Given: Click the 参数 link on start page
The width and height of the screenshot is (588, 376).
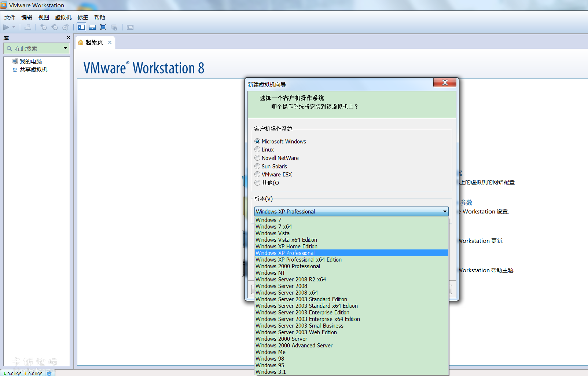Looking at the screenshot, I should 466,202.
